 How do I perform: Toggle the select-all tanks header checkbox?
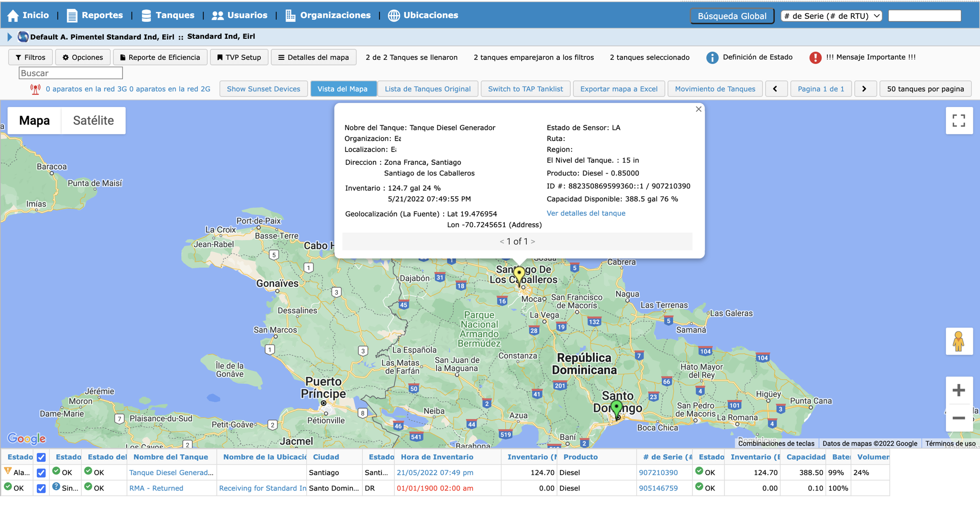[41, 458]
